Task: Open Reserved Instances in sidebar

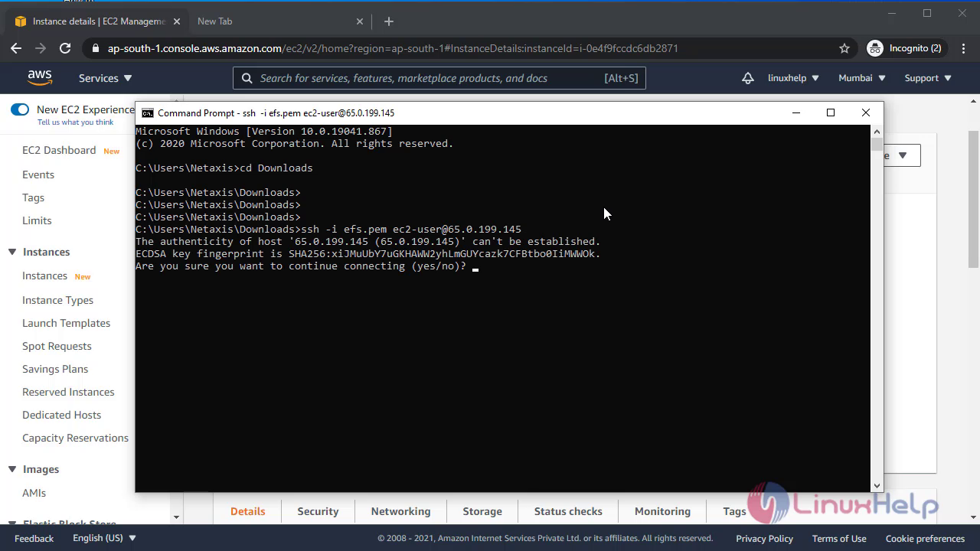Action: (x=68, y=392)
